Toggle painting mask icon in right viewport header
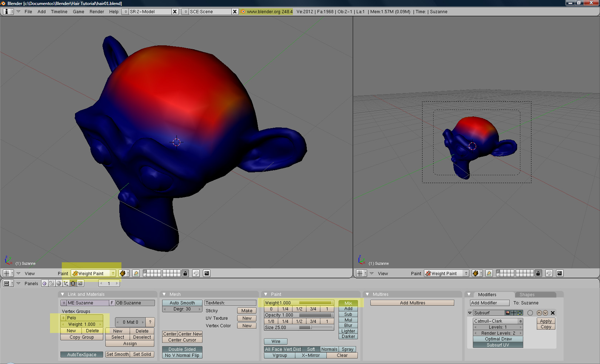Screen dimensions: 600x364 coord(489,273)
